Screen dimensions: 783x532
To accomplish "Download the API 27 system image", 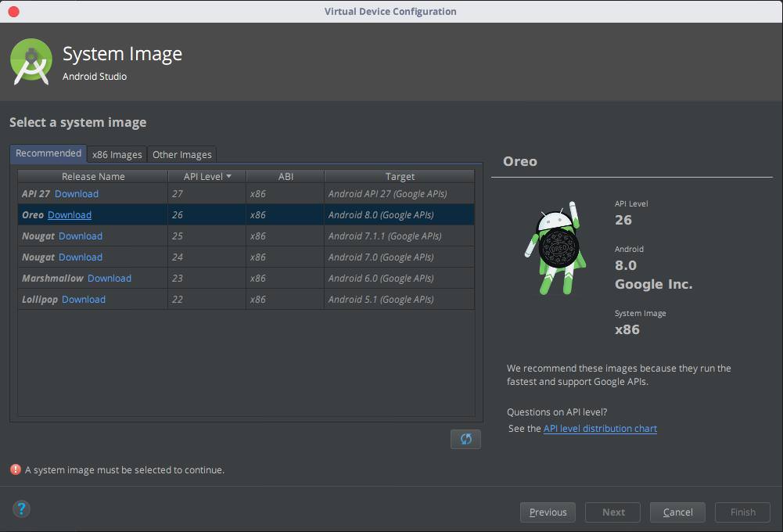I will coord(77,194).
